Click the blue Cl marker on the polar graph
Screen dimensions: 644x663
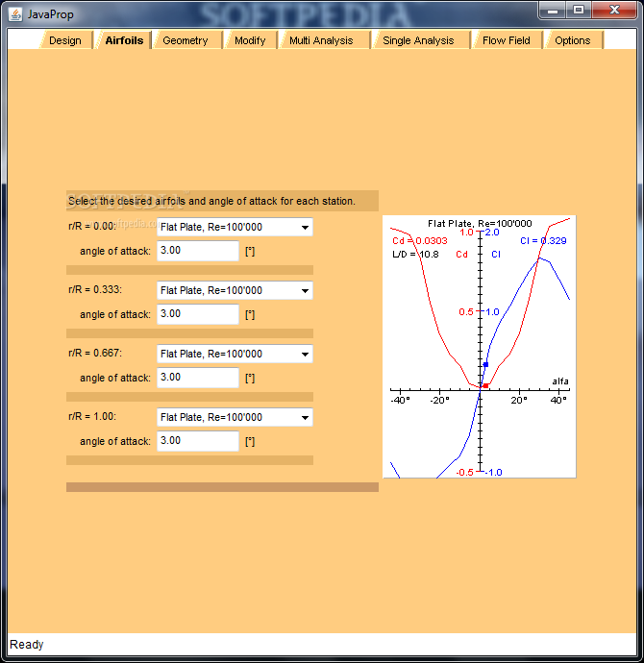(485, 364)
